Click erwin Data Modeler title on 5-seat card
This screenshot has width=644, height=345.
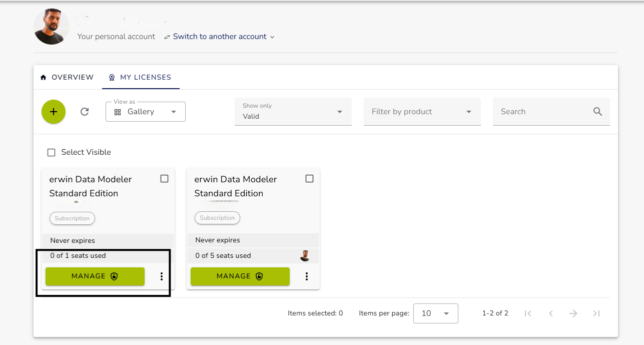tap(236, 186)
